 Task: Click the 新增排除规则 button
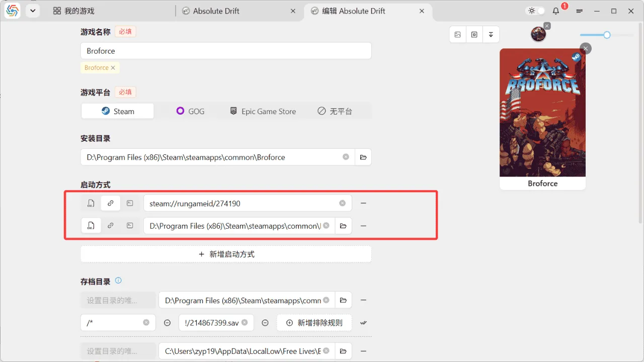[314, 322]
